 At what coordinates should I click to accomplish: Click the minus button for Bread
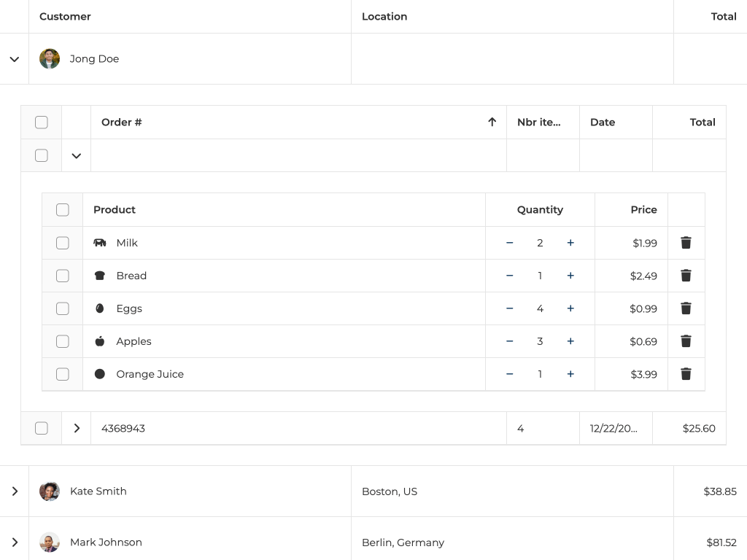(x=510, y=276)
